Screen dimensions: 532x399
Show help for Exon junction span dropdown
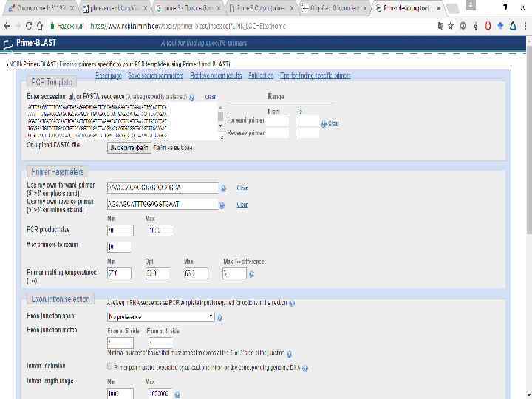[x=220, y=318]
